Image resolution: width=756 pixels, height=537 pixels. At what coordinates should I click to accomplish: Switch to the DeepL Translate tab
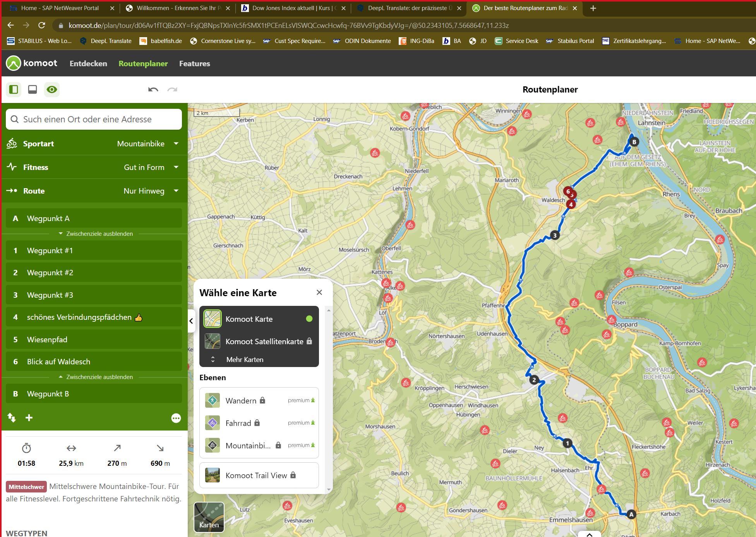(409, 8)
